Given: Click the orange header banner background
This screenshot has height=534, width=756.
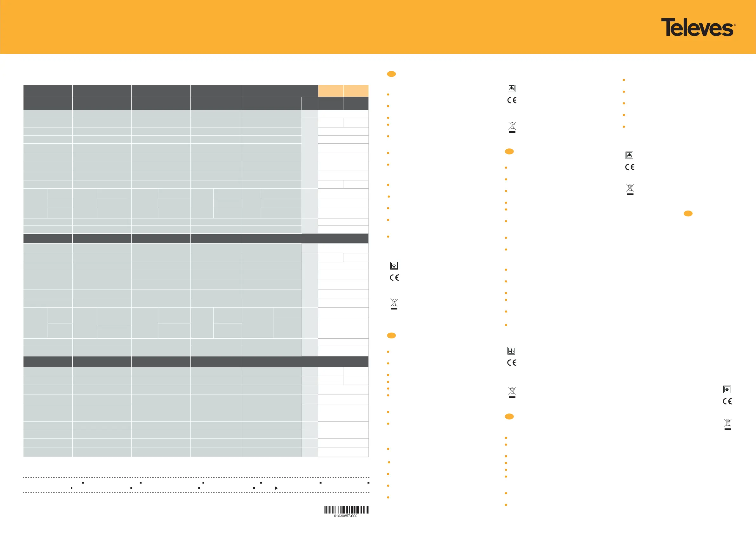Looking at the screenshot, I should pos(329,26).
